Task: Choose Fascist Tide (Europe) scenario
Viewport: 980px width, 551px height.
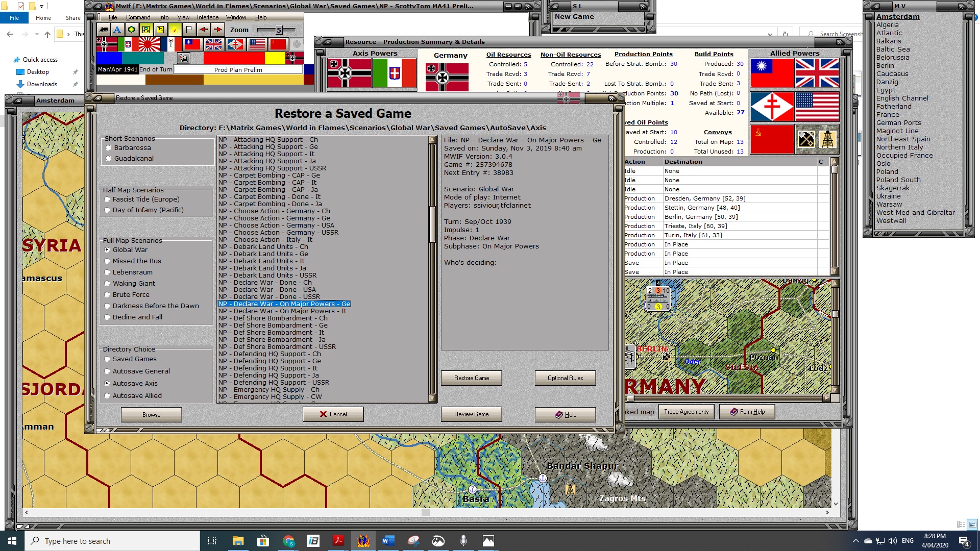Action: [141, 199]
